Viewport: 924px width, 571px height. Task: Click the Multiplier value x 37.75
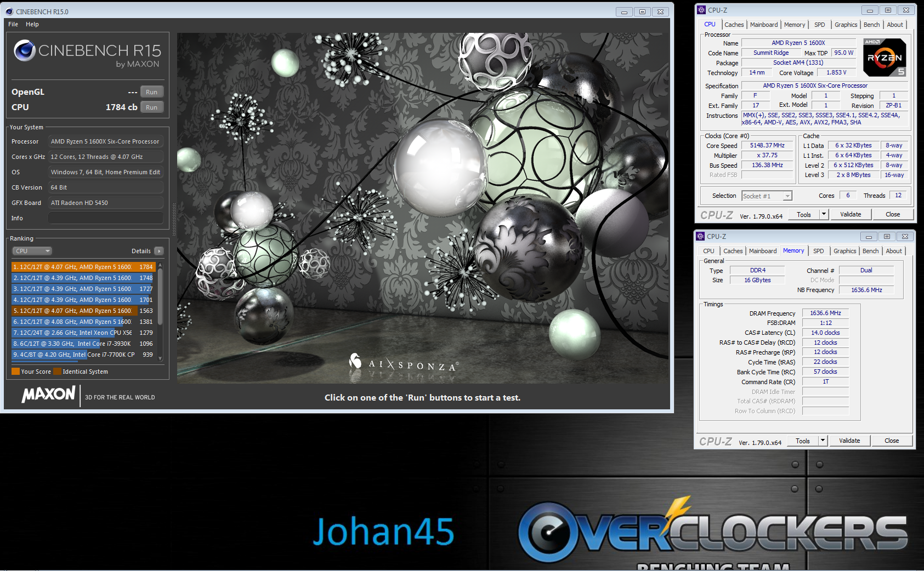[x=767, y=156]
